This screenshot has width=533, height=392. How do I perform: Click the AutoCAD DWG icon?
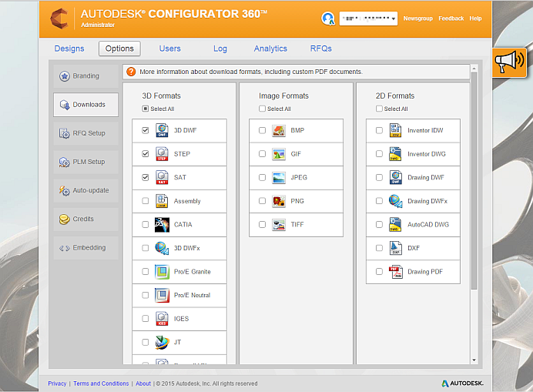[396, 224]
